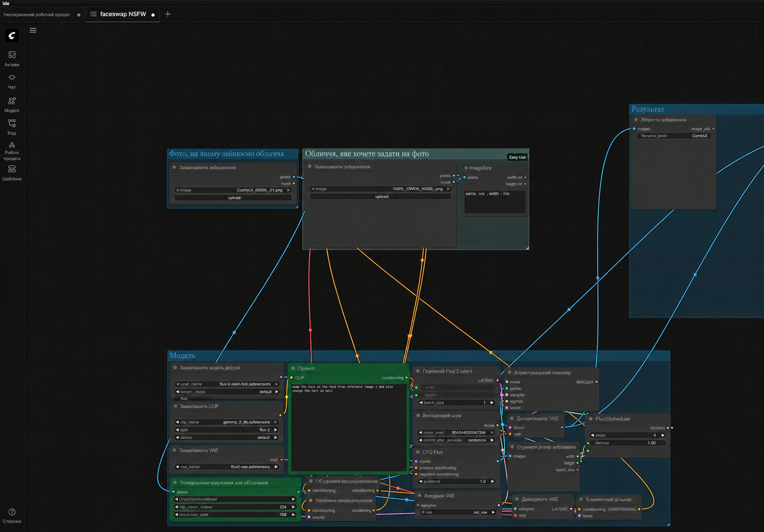Click upload under 1GIRL_OWEN_00000_.png image
This screenshot has height=532, width=764.
coord(381,197)
